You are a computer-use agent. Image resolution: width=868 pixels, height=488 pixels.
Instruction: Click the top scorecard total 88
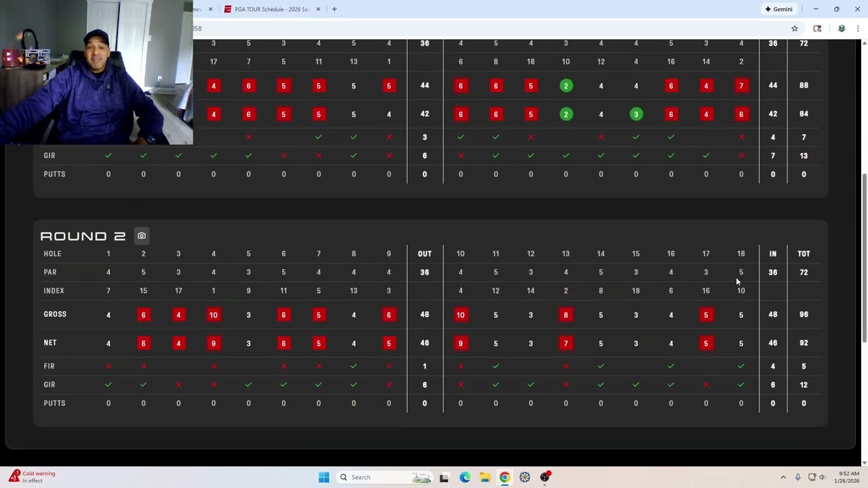point(804,85)
